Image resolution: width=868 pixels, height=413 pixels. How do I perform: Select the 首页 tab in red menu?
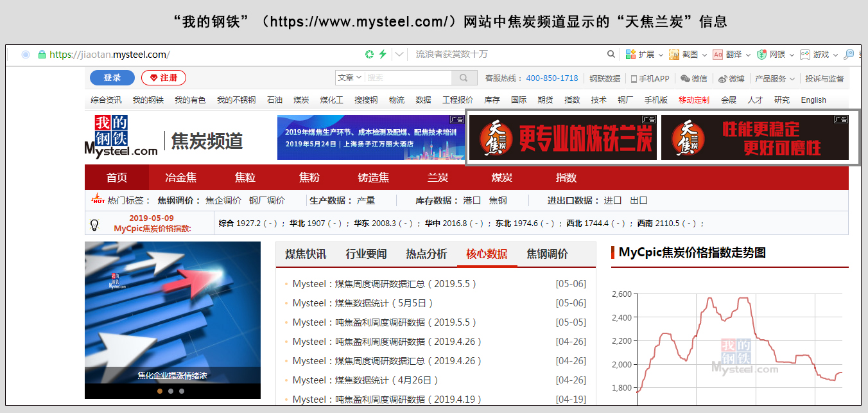pos(117,177)
